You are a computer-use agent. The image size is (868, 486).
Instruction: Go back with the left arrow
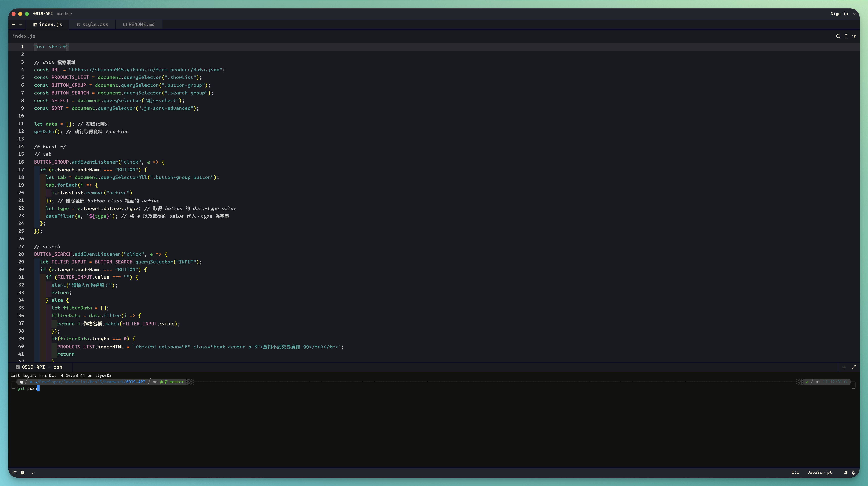[x=13, y=24]
